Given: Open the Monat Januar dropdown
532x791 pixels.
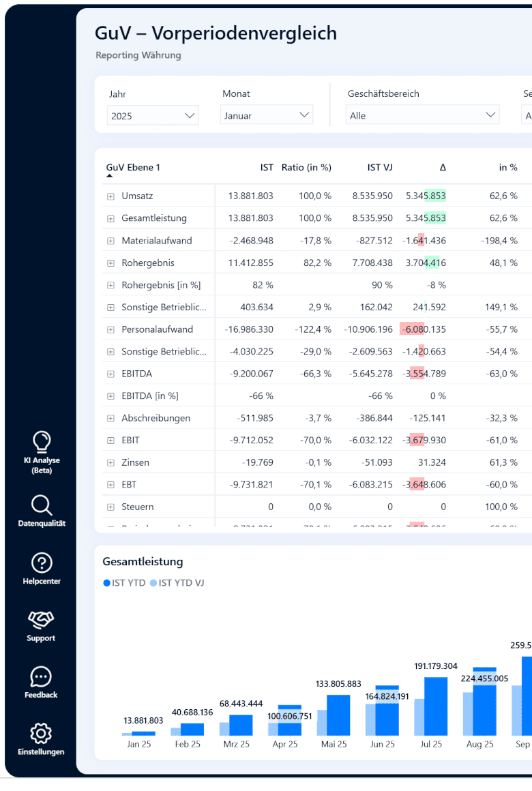Looking at the screenshot, I should (267, 115).
